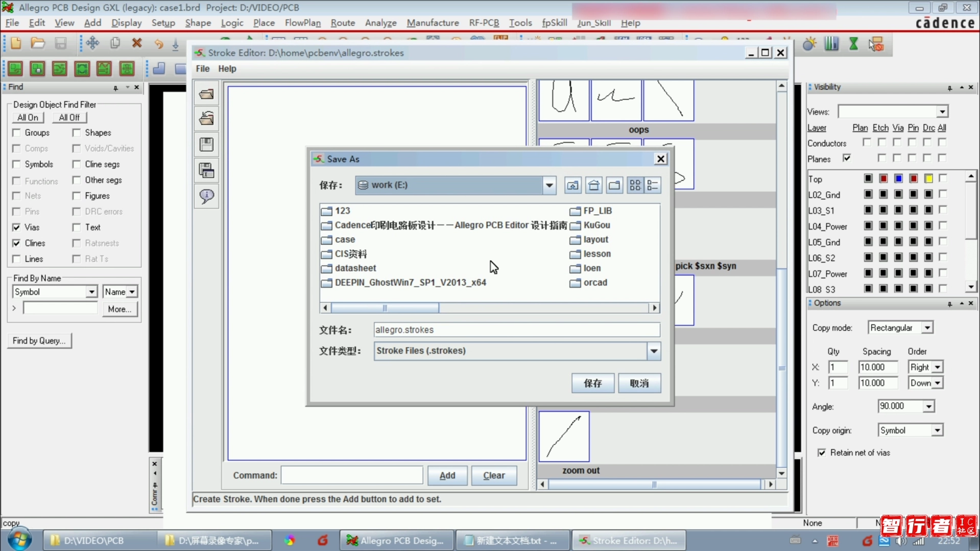The height and width of the screenshot is (551, 980).
Task: Click the Undo icon in Allegro toolbar
Action: [158, 43]
